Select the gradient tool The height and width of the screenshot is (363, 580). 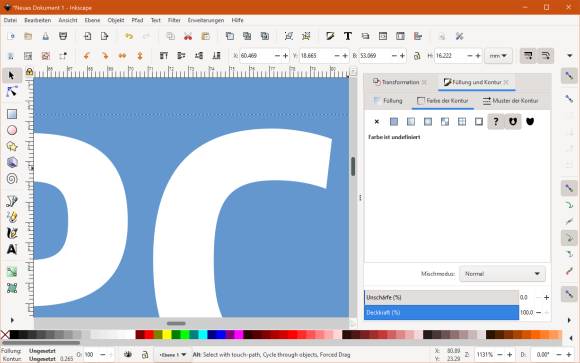[x=12, y=272]
